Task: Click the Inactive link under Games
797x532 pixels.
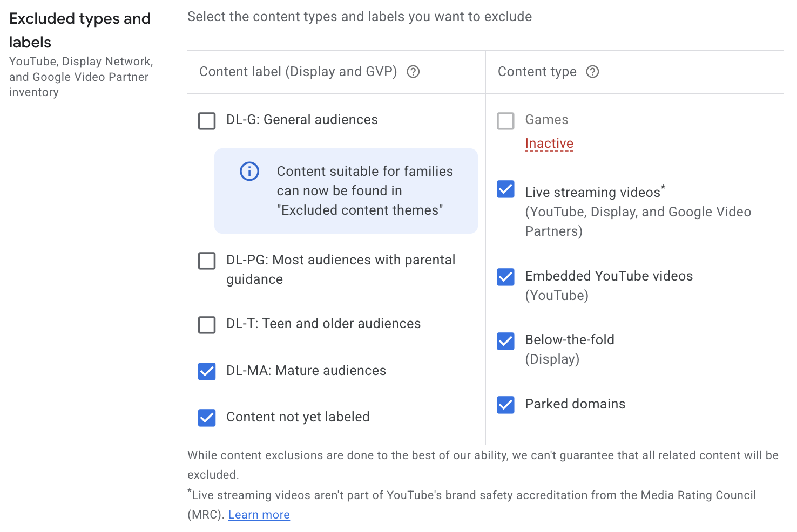Action: [549, 143]
